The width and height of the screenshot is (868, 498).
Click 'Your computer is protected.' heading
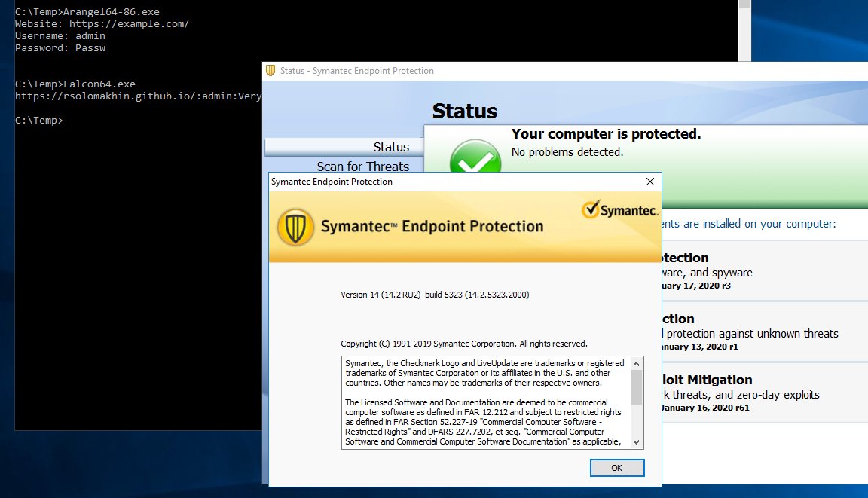click(606, 134)
